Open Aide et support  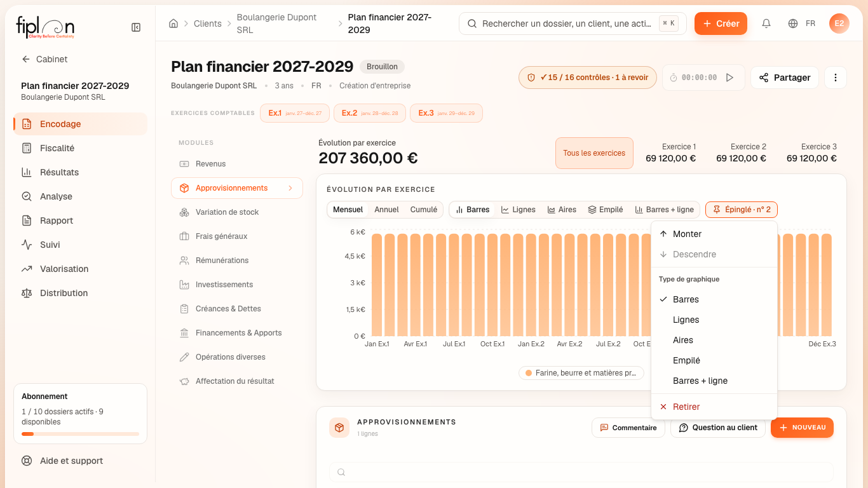[80, 461]
